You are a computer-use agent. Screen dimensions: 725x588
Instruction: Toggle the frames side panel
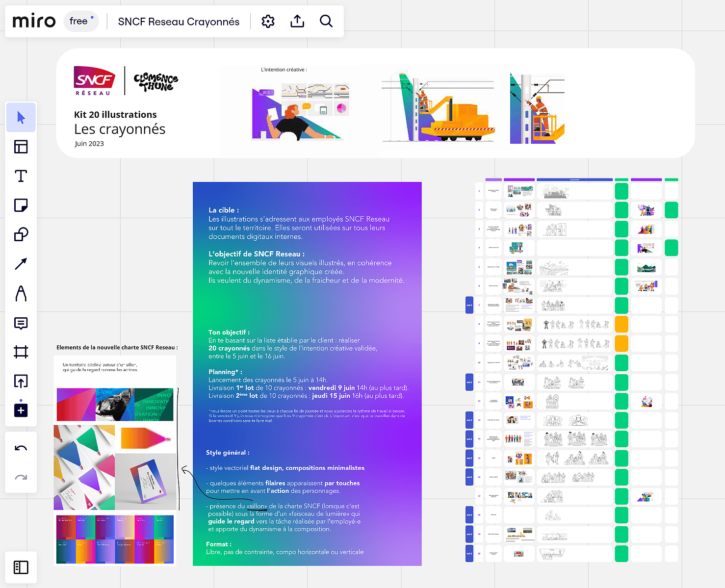point(21,567)
